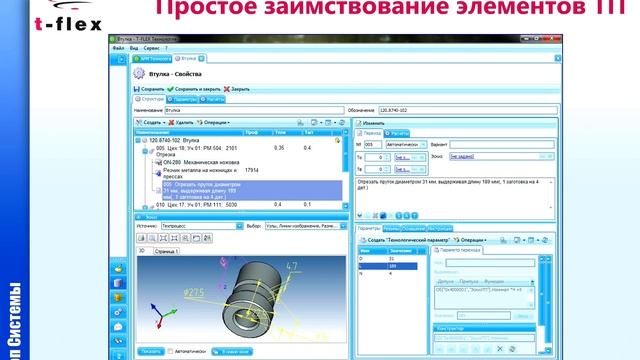
Task: Open the Параметры tab under the toolbar
Action: coord(182,99)
